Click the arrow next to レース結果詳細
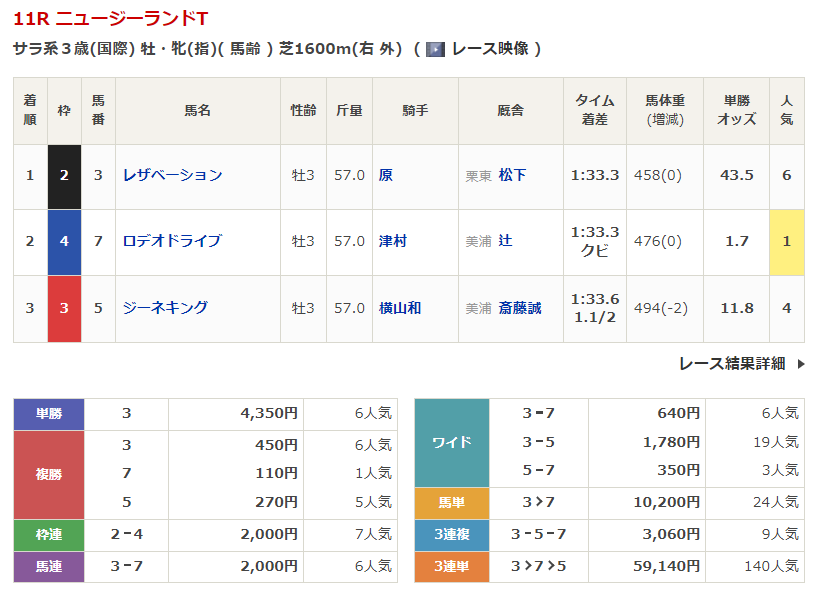Screen dimensions: 822x593 tap(800, 364)
